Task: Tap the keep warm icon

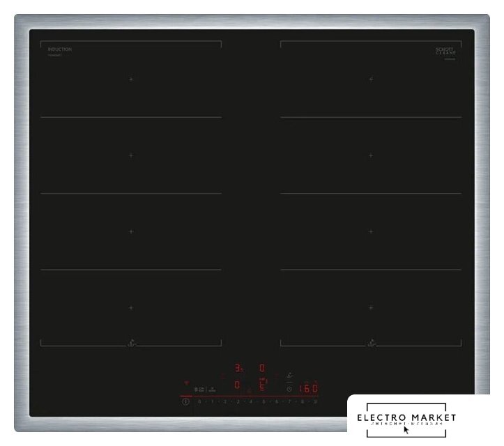Action: 212,389
